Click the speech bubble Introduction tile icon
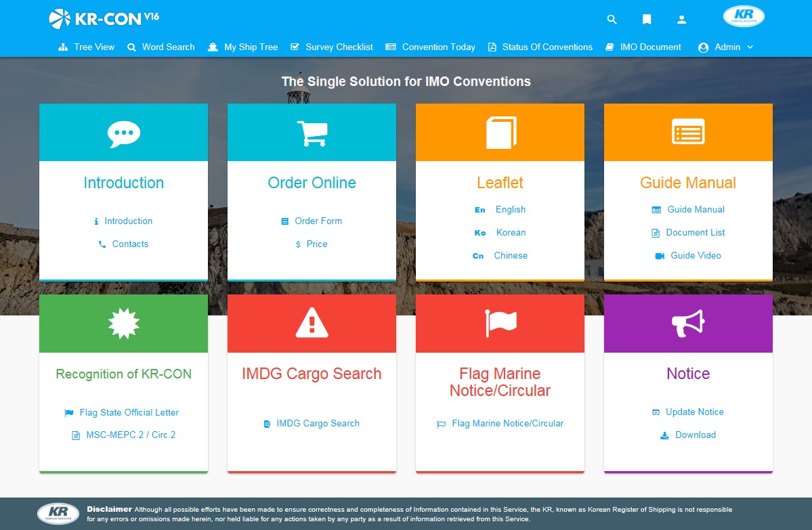The height and width of the screenshot is (530, 812). coord(124,133)
